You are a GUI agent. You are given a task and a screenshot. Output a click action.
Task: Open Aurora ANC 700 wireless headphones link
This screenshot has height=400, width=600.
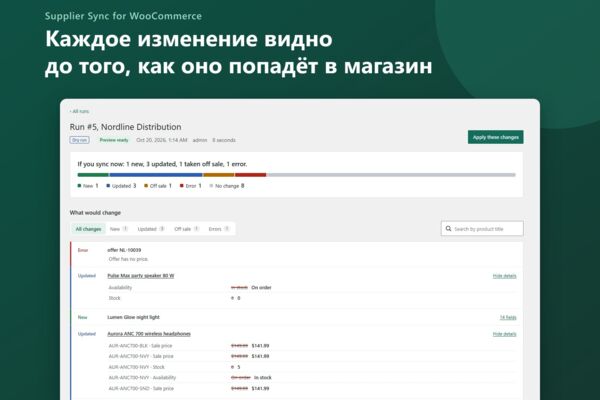click(149, 334)
